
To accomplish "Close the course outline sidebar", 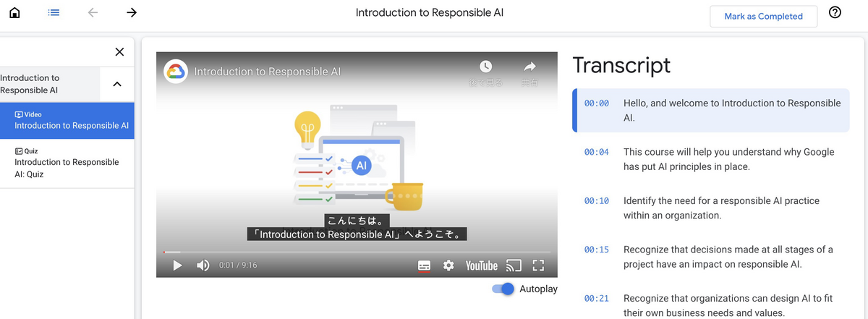I will pos(119,51).
